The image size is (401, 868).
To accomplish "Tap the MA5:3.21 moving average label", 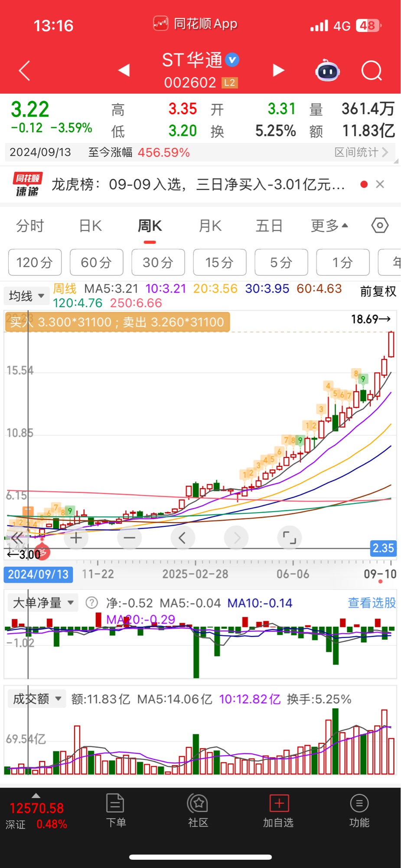I will [x=111, y=289].
